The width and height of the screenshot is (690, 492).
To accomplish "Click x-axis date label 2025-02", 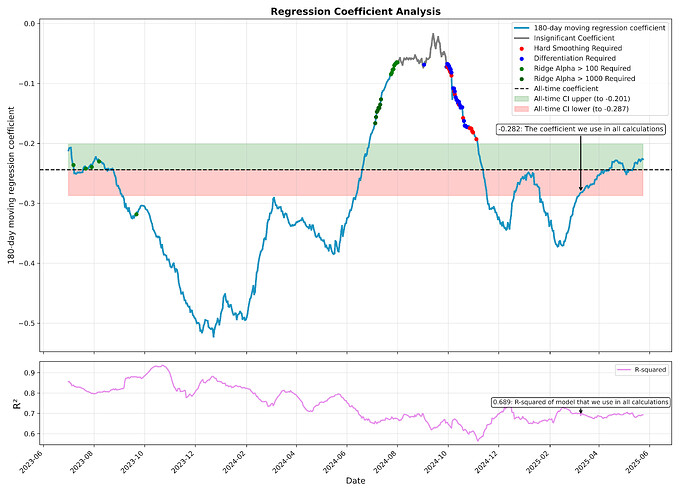I will [x=538, y=462].
